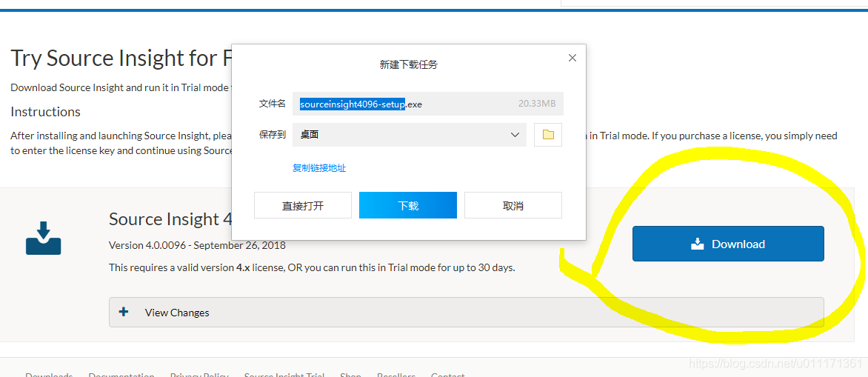Click the filename input field
Image resolution: width=868 pixels, height=377 pixels.
point(428,104)
